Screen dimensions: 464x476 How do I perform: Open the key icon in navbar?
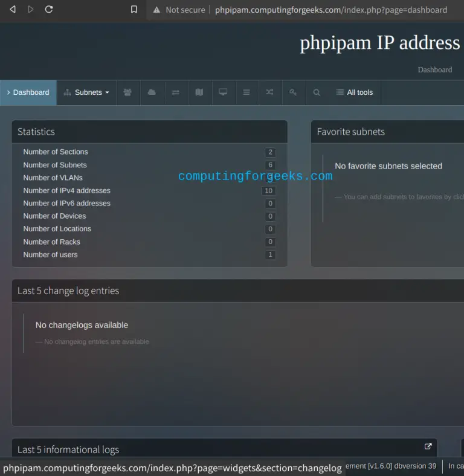click(293, 92)
